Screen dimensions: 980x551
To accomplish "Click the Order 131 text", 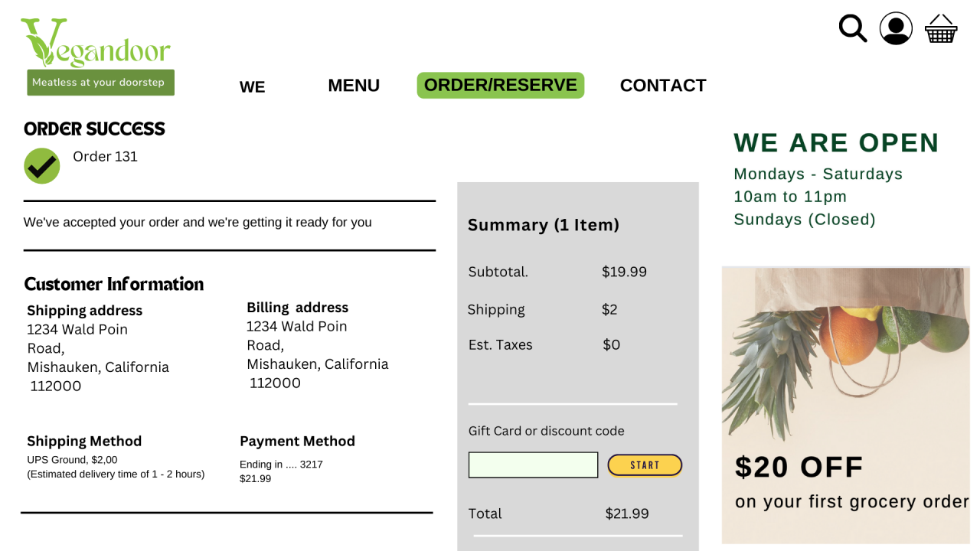I will 105,157.
